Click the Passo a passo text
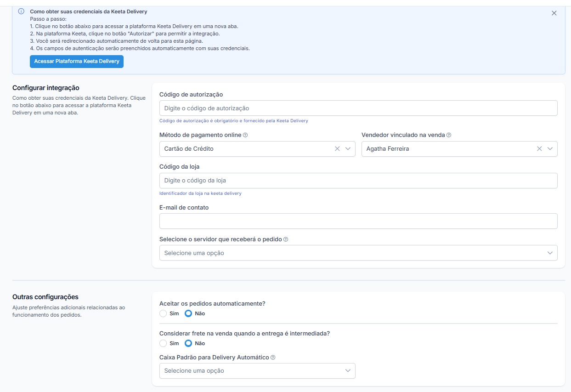Screen dimensions: 571x392 click(x=48, y=19)
